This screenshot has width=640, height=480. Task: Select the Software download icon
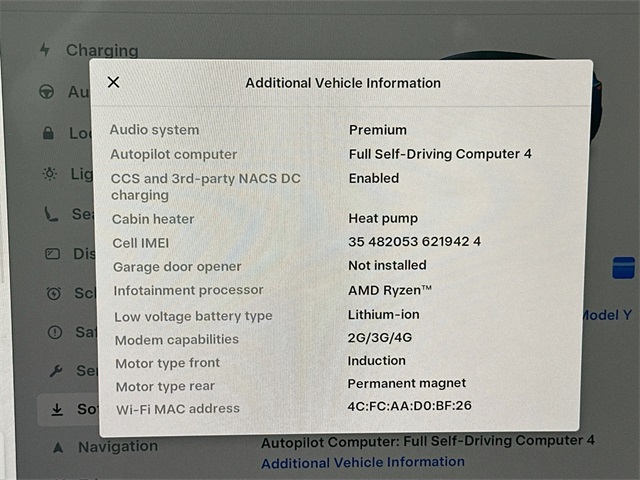(57, 409)
